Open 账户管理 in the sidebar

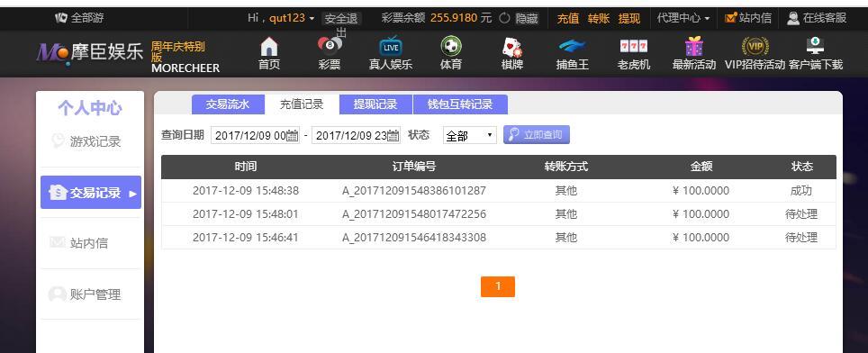click(91, 294)
